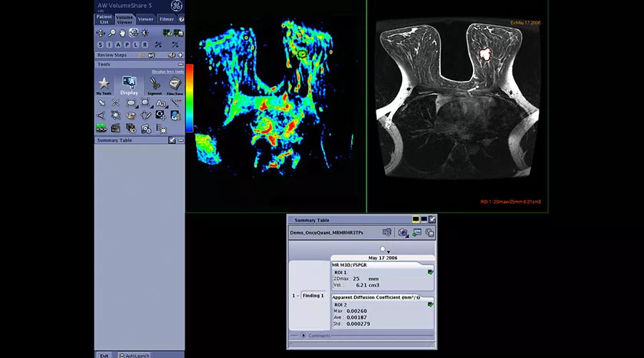This screenshot has width=644, height=358.
Task: Select the color palette tool
Action: click(x=131, y=116)
